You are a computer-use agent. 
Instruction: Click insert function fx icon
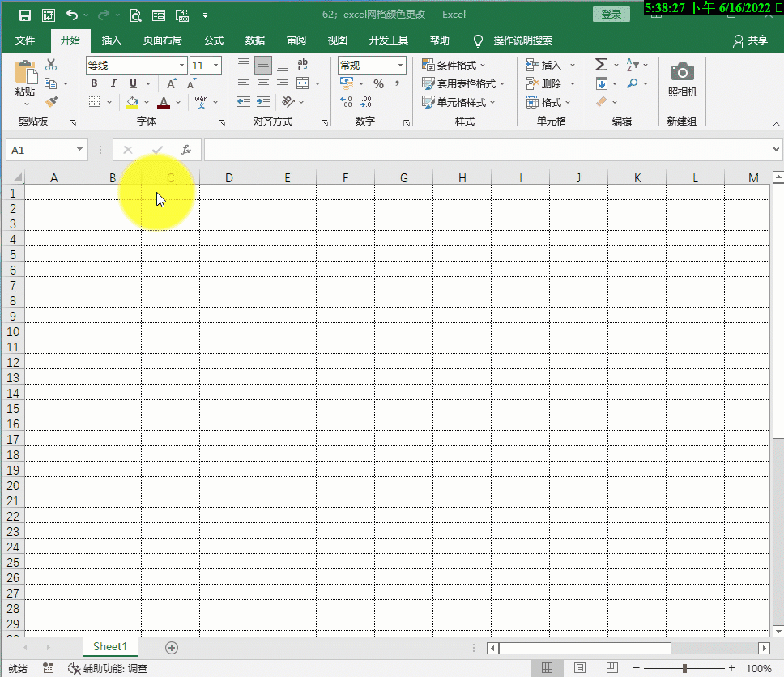click(186, 150)
